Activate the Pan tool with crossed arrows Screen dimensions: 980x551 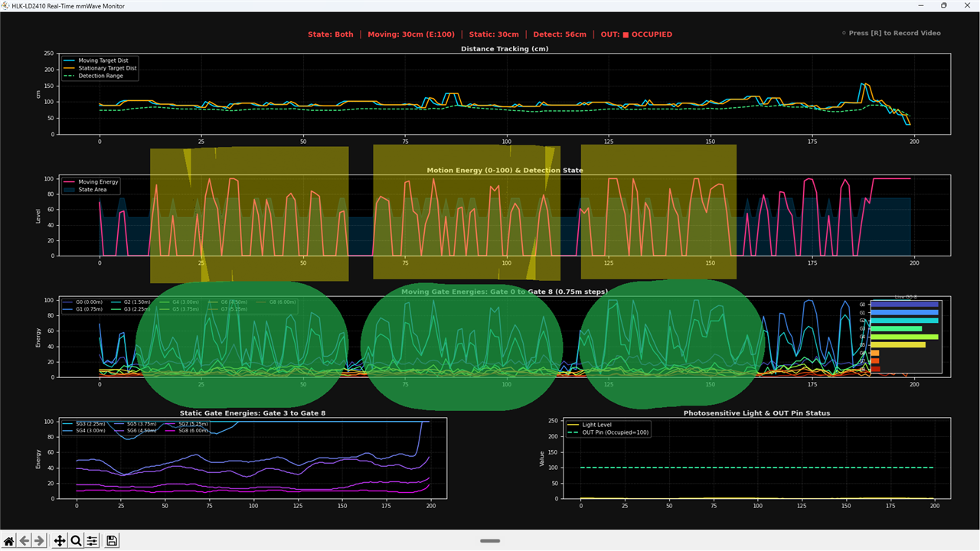click(60, 541)
